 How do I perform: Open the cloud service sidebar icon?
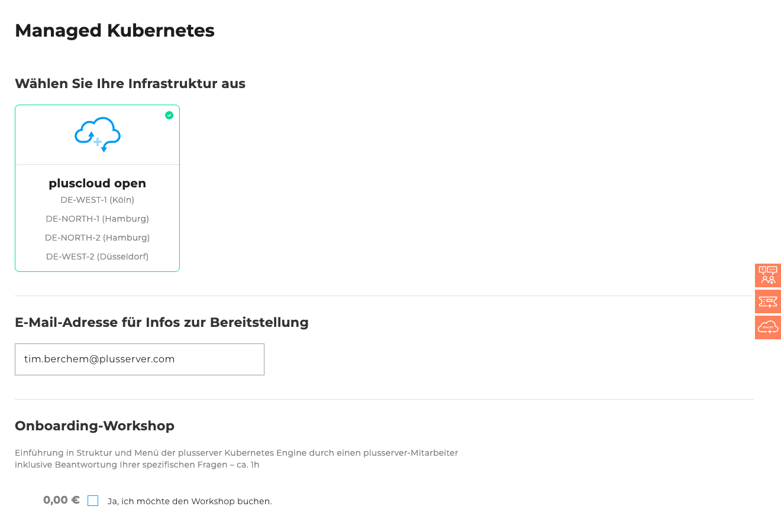point(767,327)
